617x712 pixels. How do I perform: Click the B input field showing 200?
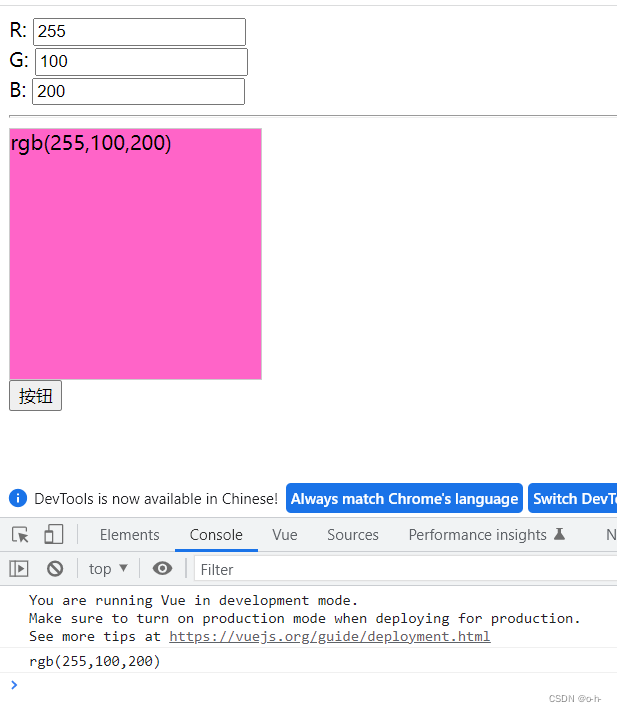138,91
